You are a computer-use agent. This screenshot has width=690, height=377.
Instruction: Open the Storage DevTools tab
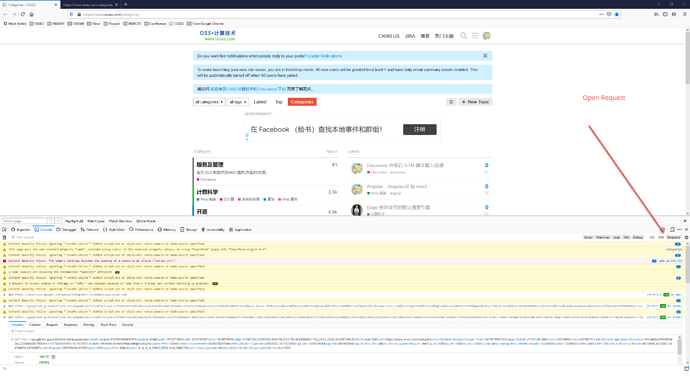tap(188, 230)
